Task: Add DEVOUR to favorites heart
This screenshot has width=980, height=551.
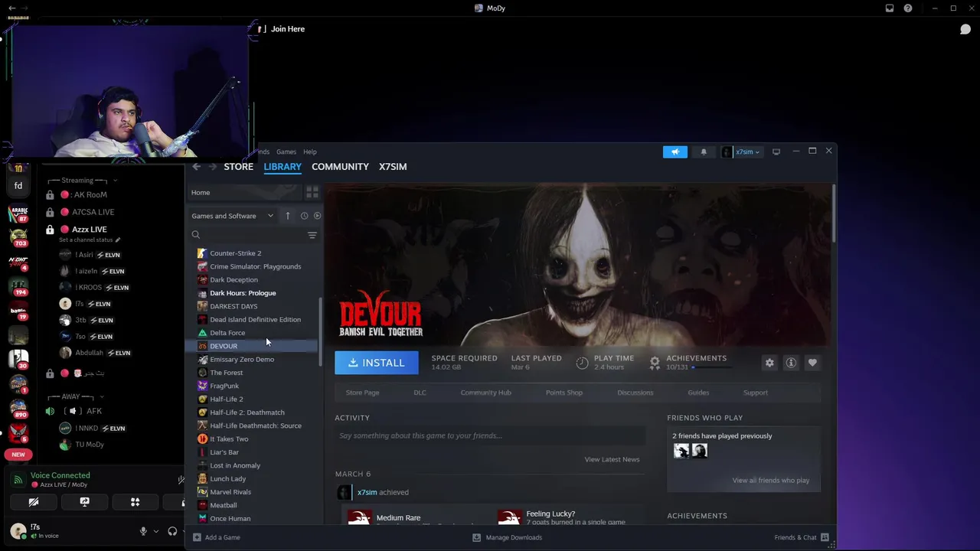Action: pyautogui.click(x=812, y=363)
